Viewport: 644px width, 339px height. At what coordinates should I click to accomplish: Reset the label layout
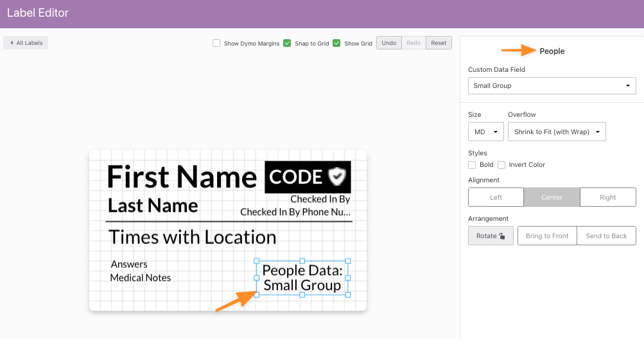pos(439,43)
